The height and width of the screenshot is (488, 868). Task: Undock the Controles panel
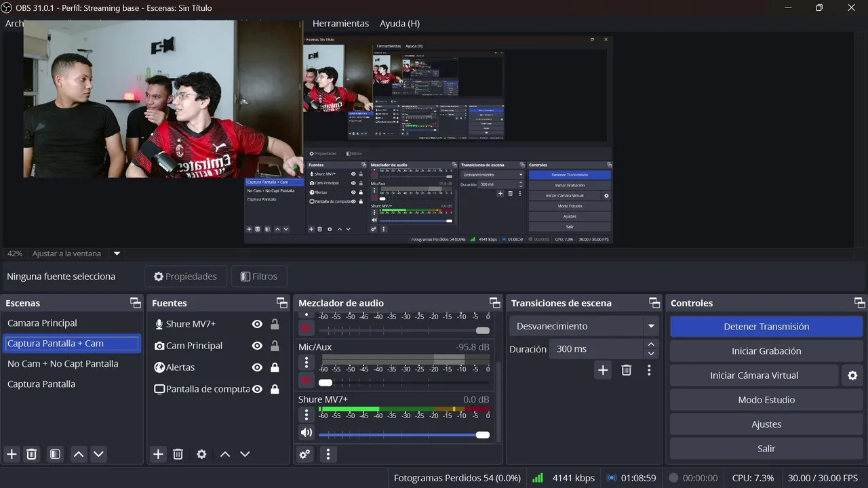(x=860, y=303)
